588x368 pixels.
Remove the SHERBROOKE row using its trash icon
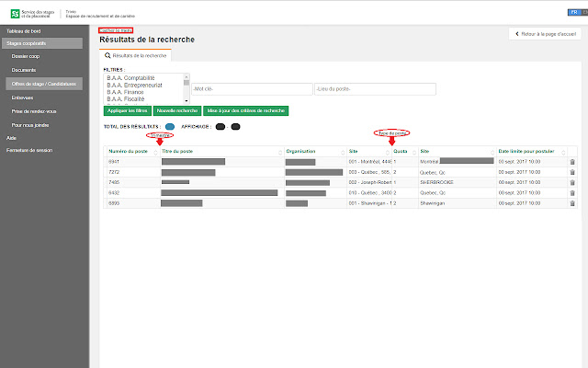[x=572, y=182]
